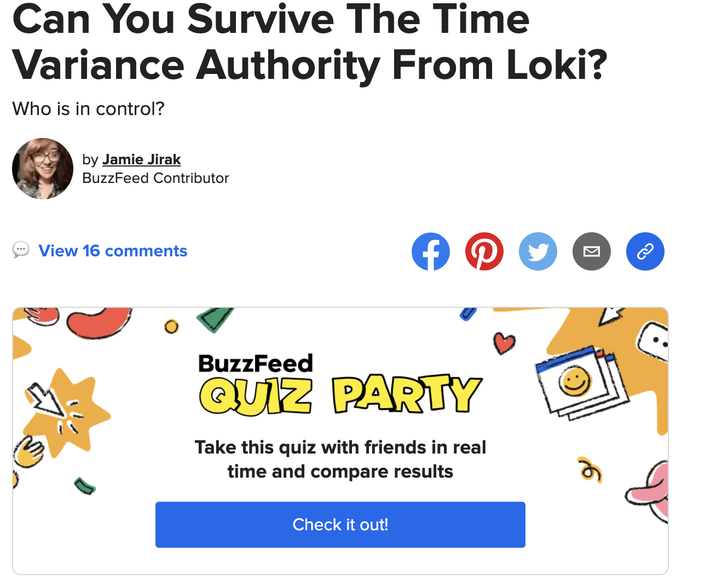This screenshot has height=585, width=728.
Task: Tweet the quiz on Twitter
Action: click(x=538, y=251)
